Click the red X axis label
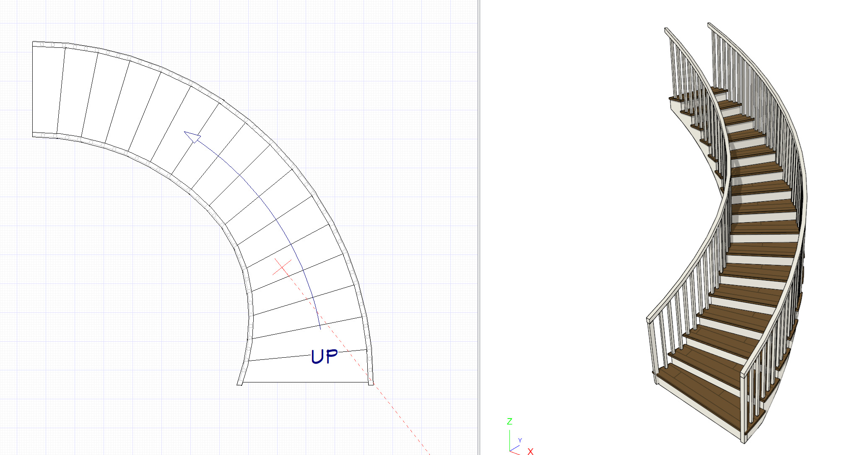The height and width of the screenshot is (455, 868). 530,451
